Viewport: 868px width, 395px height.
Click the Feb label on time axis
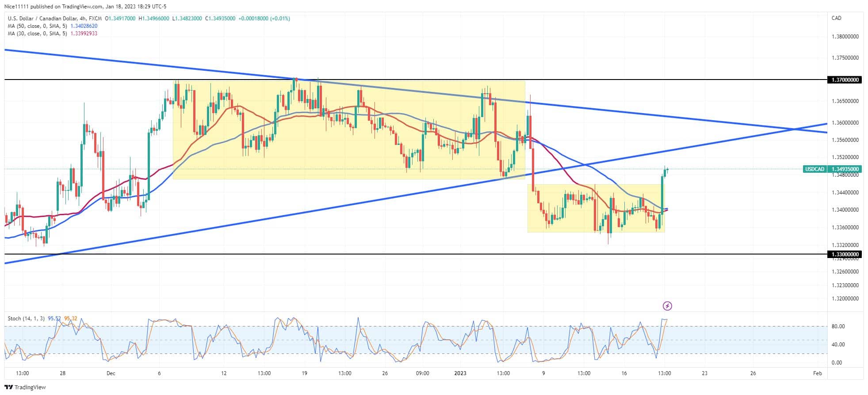[x=818, y=373]
